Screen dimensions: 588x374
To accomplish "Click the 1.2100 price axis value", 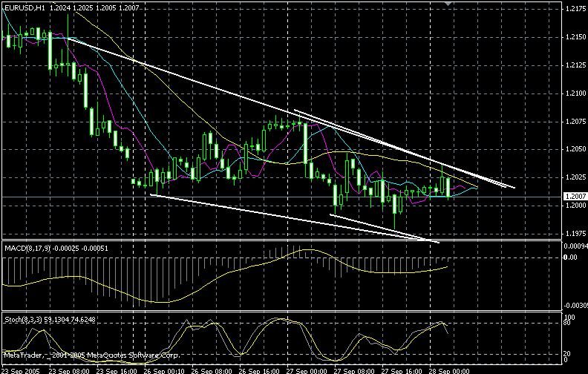I will 575,93.
